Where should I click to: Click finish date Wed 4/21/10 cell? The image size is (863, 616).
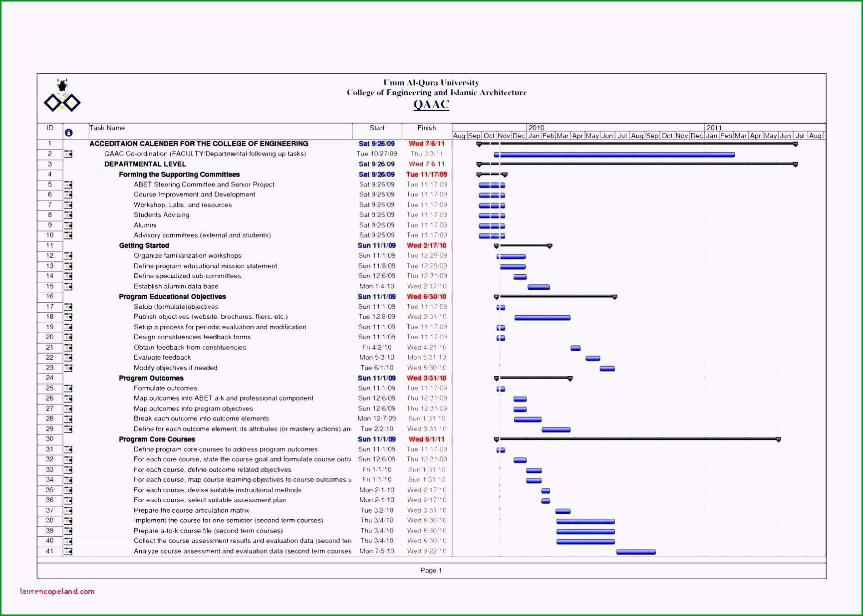[x=427, y=348]
